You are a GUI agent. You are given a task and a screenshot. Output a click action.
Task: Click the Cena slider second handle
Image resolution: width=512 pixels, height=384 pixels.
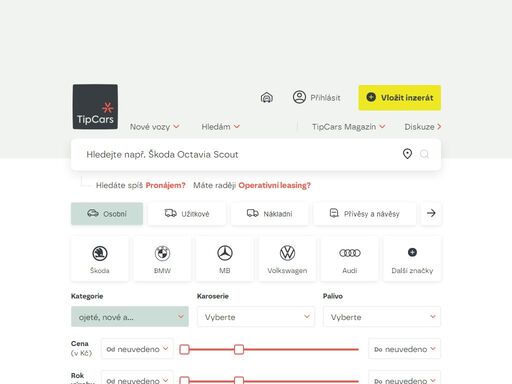tap(239, 349)
